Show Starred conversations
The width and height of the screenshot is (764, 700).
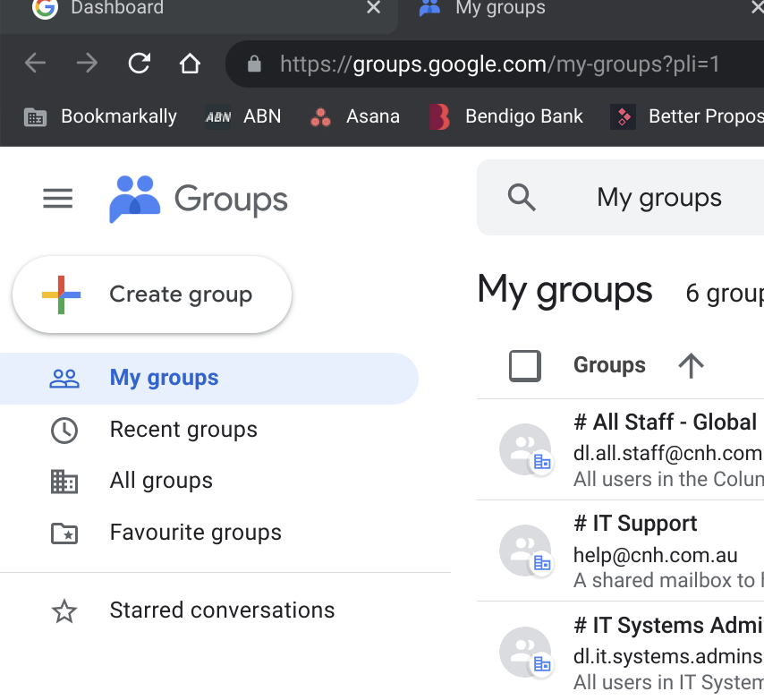click(x=222, y=610)
